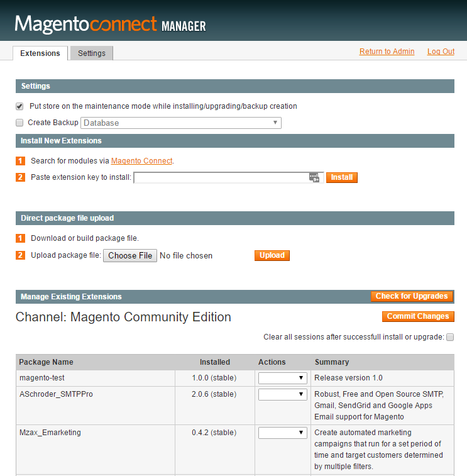Click Check for Upgrades button
The width and height of the screenshot is (467, 476).
tap(412, 296)
